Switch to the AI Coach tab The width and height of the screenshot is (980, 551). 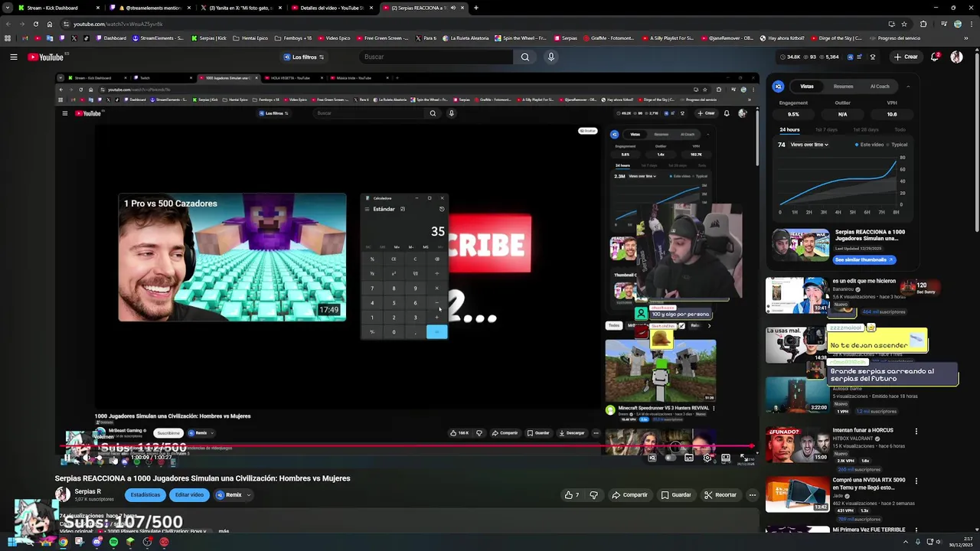click(x=880, y=86)
